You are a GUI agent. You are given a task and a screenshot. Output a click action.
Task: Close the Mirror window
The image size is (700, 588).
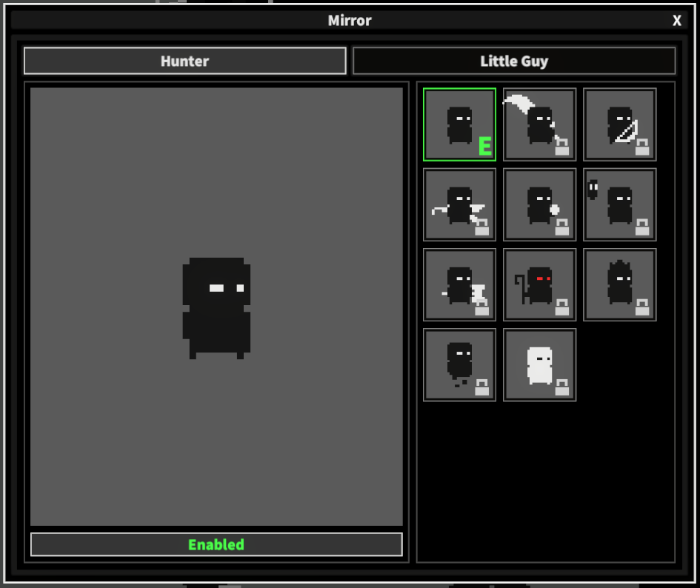tap(677, 21)
